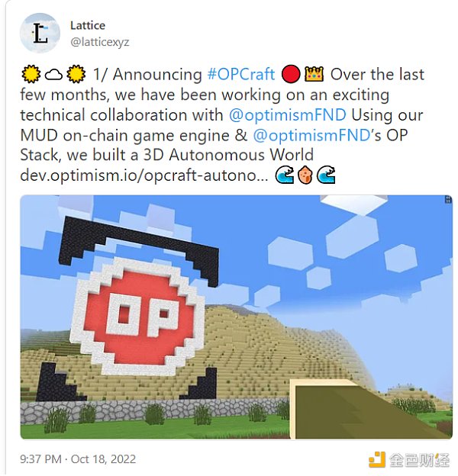The height and width of the screenshot is (476, 458).
Task: Click the crown emoji
Action: tap(314, 74)
